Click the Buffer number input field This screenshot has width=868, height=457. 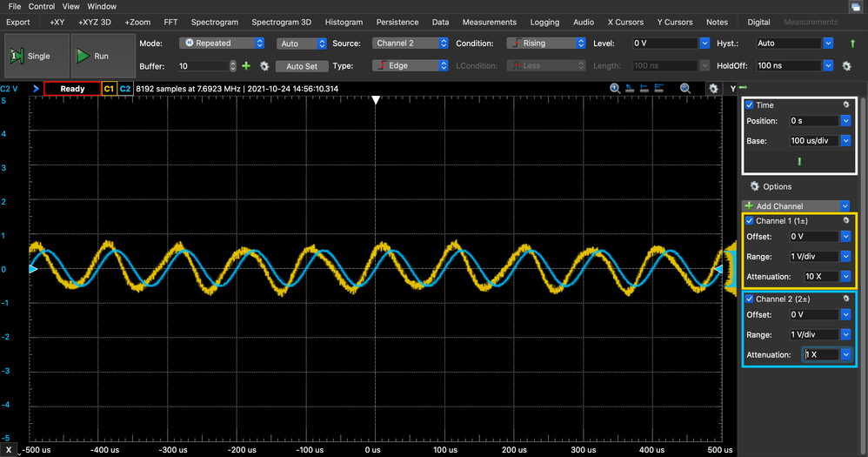coord(202,66)
